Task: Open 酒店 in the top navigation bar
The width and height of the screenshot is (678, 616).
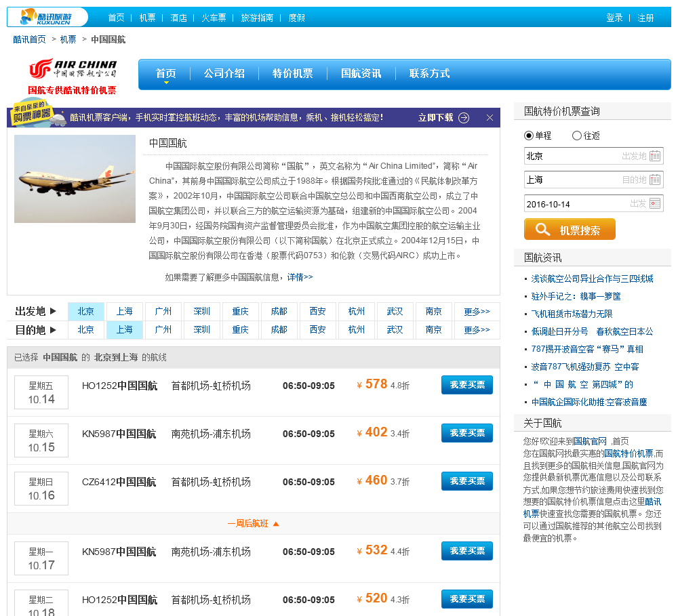Action: (178, 18)
